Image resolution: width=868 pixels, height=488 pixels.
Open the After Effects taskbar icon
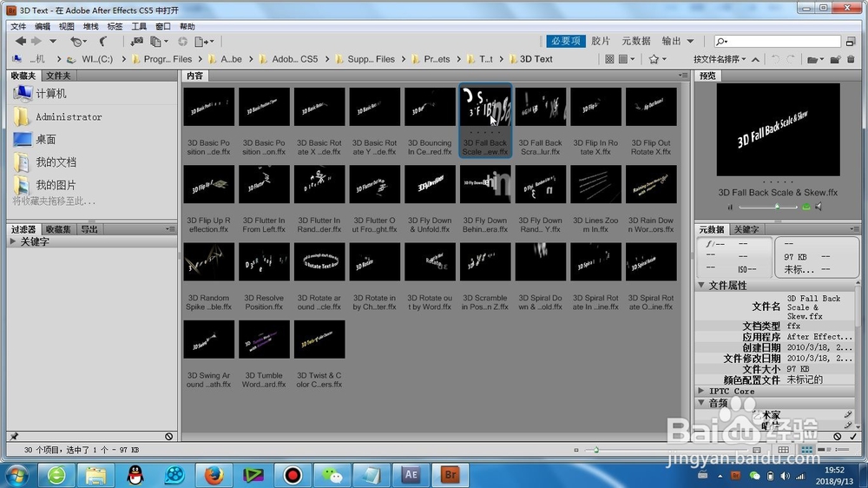[411, 475]
